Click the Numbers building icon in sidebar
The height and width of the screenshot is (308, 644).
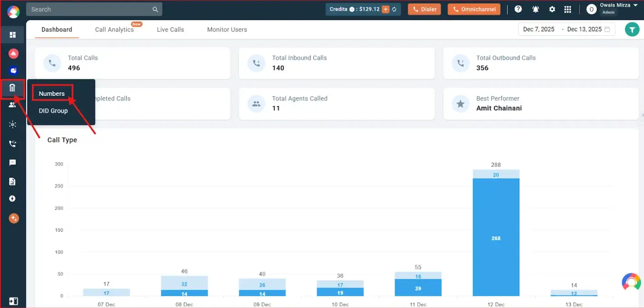tap(13, 88)
